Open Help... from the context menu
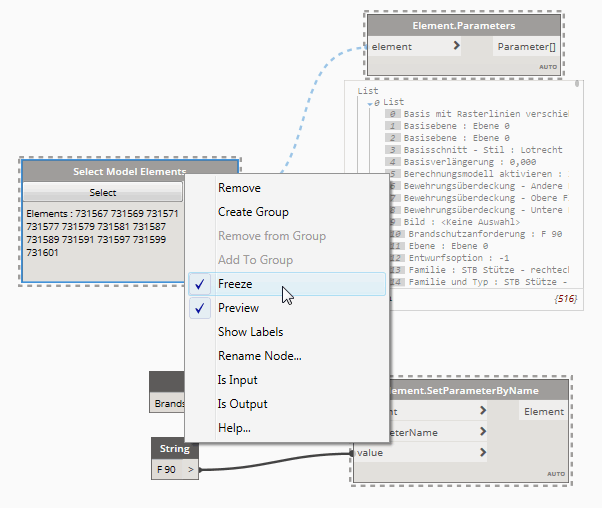 point(234,428)
